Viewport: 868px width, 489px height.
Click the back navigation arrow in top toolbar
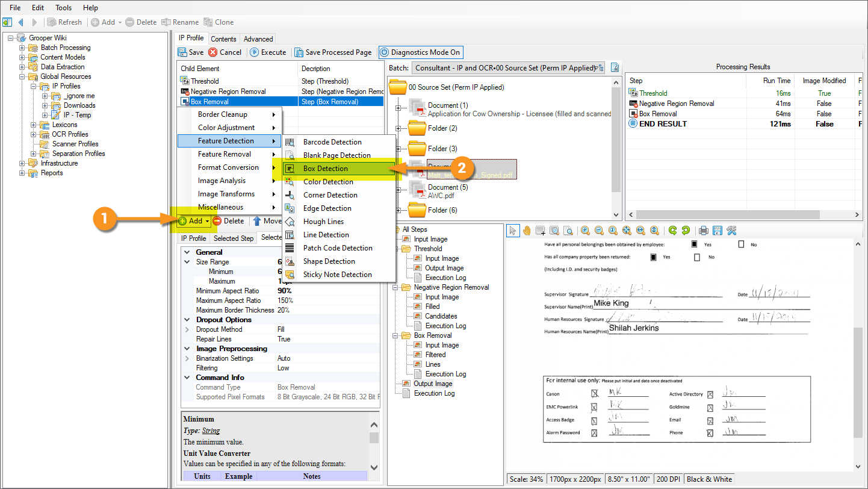coord(21,22)
